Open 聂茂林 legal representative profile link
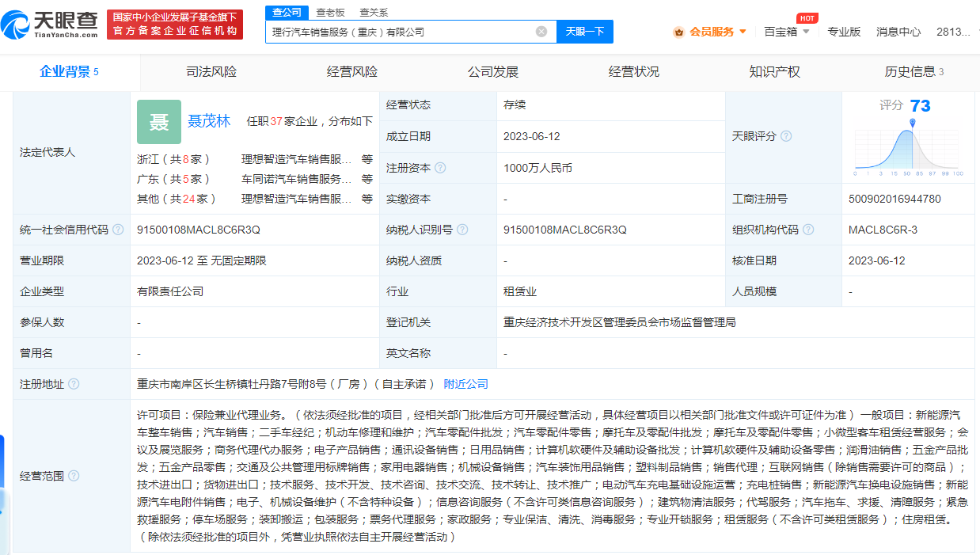 (x=209, y=121)
